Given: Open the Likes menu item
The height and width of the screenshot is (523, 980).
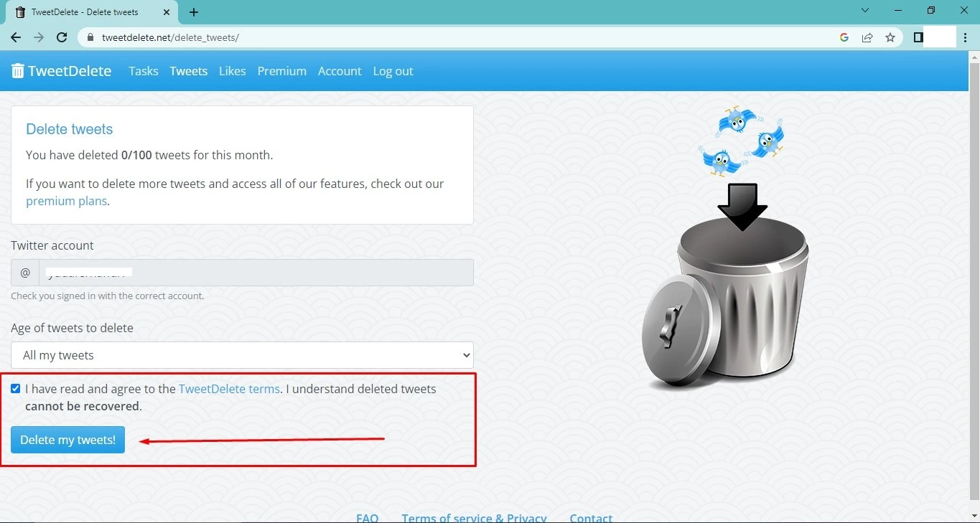Looking at the screenshot, I should pos(233,71).
